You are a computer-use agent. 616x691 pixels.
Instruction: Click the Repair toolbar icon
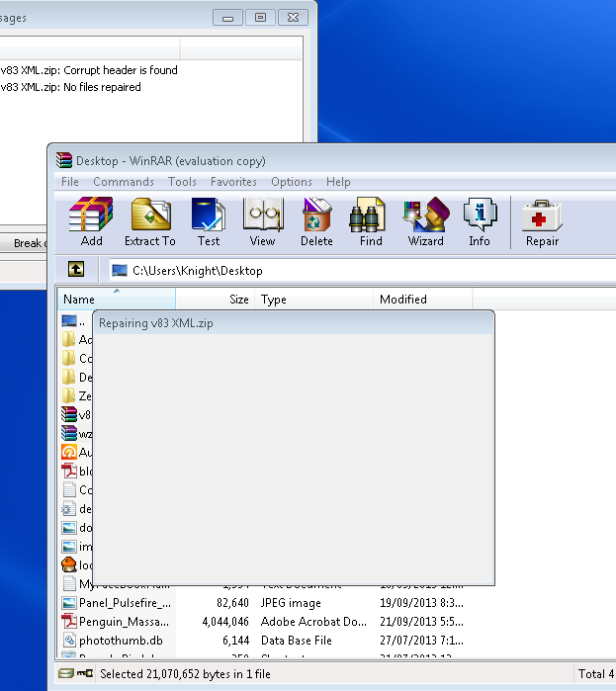[x=542, y=216]
